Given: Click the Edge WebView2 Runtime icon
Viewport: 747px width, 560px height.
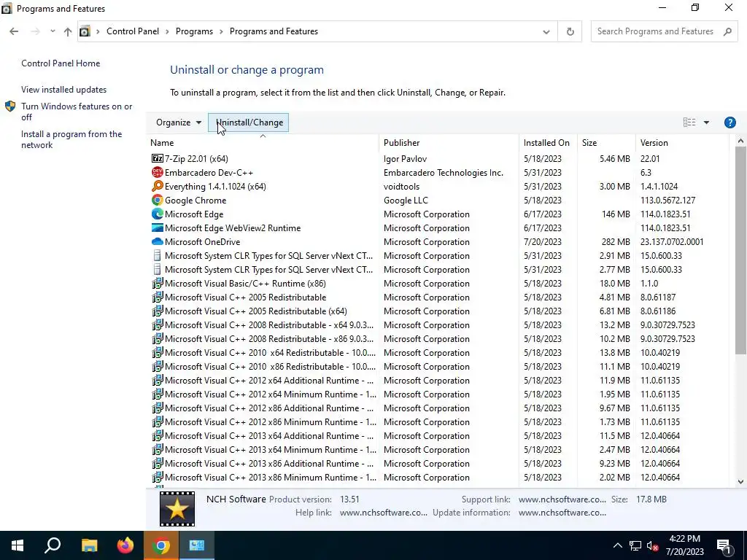Looking at the screenshot, I should tap(158, 227).
